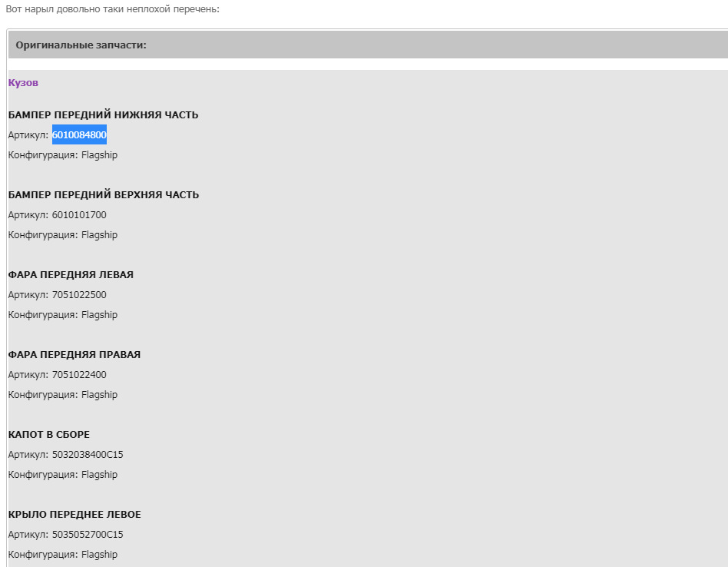
Task: Click БАМПЕР ПЕРЕДНИЙ ВЕРХНЯЯ ЧАСТЬ heading
Action: pos(104,194)
